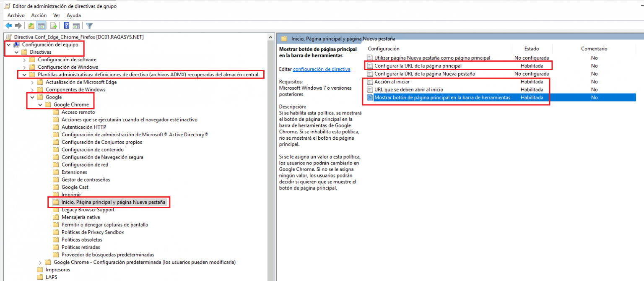This screenshot has width=644, height=281.
Task: Open the Acción menu
Action: click(39, 15)
